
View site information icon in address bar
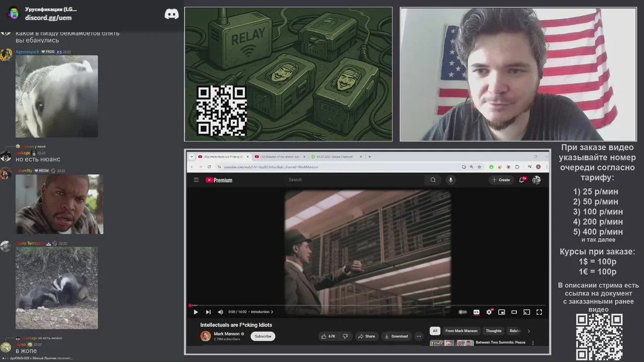pyautogui.click(x=219, y=166)
